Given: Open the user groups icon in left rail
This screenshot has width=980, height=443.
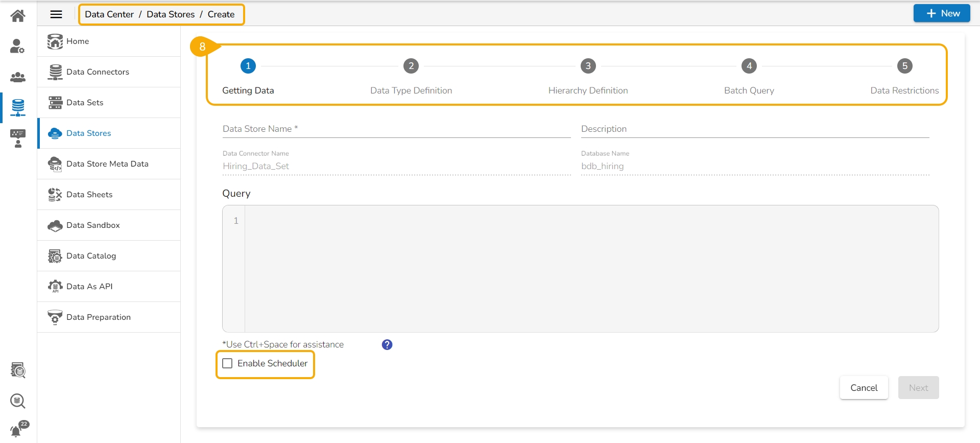Looking at the screenshot, I should 18,77.
